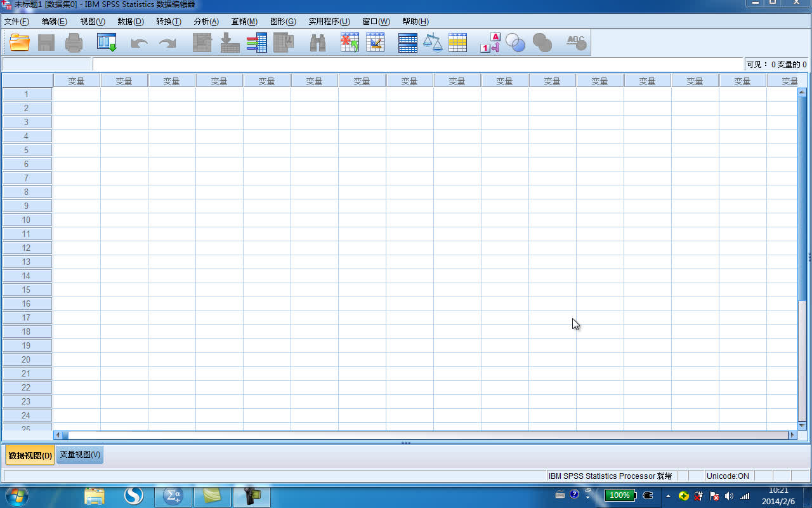Viewport: 812px width, 508px height.
Task: Select row header 24
Action: click(x=27, y=415)
